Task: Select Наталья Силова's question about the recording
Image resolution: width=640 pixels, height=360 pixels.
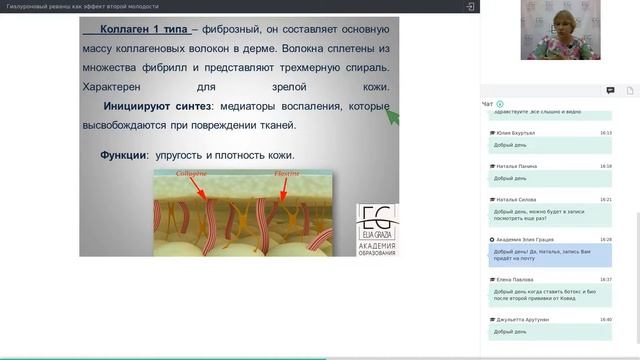Action: tap(550, 215)
